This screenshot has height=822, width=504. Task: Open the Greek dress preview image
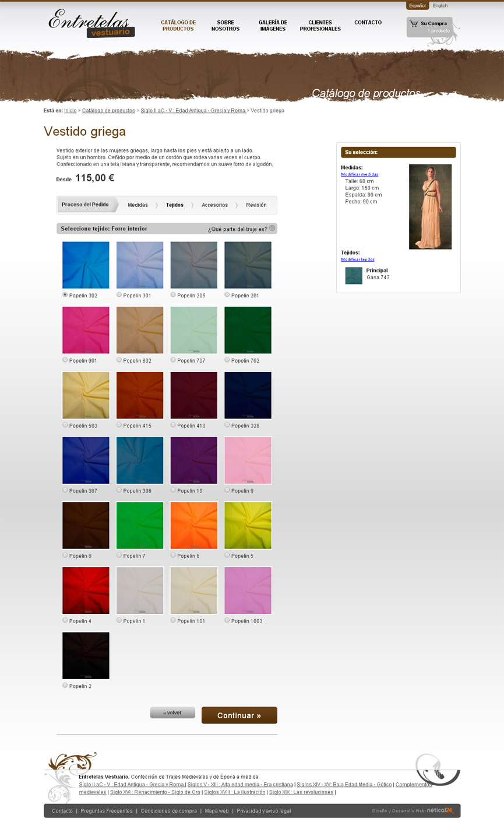coord(430,206)
